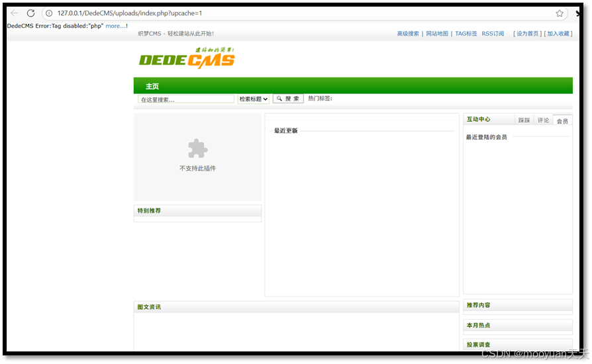
Task: Switch to the 评论 tab
Action: coord(543,120)
